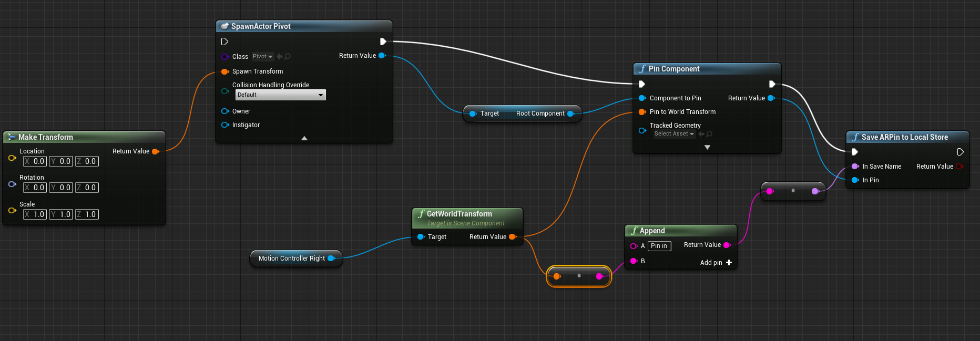Select the GetWorldTransform node title
The height and width of the screenshot is (341, 980).
point(459,214)
